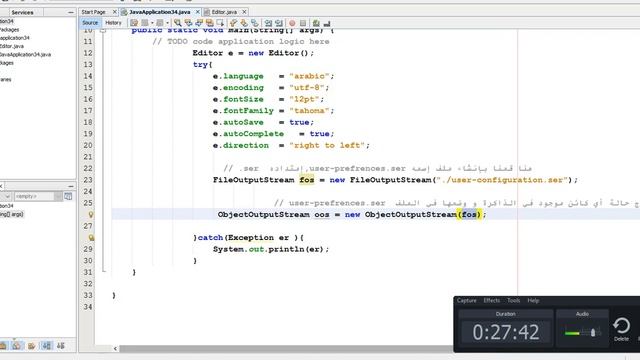Screen dimensions: 640x360
Task: Switch to History view
Action: coord(113,23)
